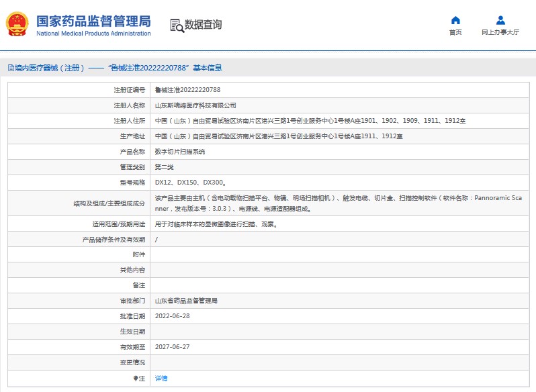Click the bullet icon next to 注
This screenshot has height=392, width=536.
(135, 379)
